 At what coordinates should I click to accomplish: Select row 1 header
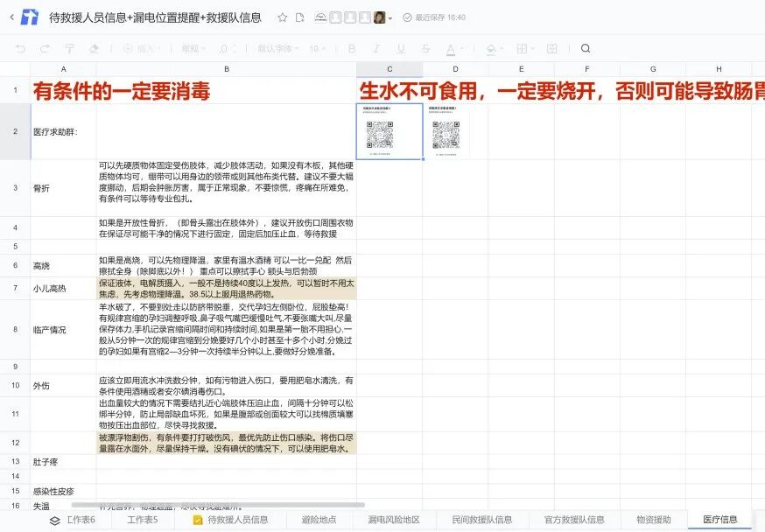15,90
